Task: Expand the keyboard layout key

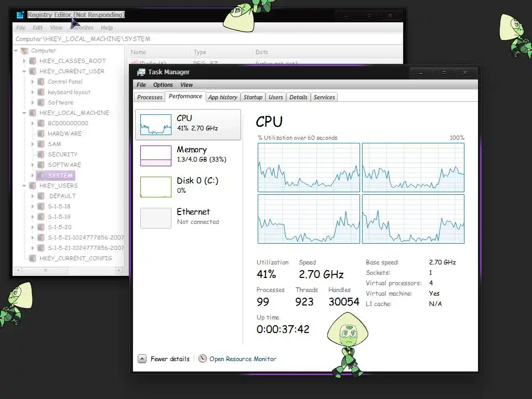Action: [33, 92]
